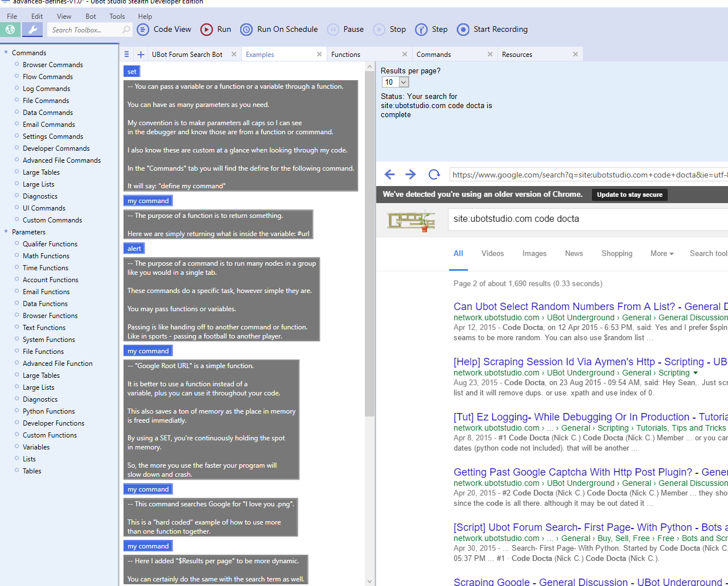Expand Python Functions in the toolbox

click(17, 411)
